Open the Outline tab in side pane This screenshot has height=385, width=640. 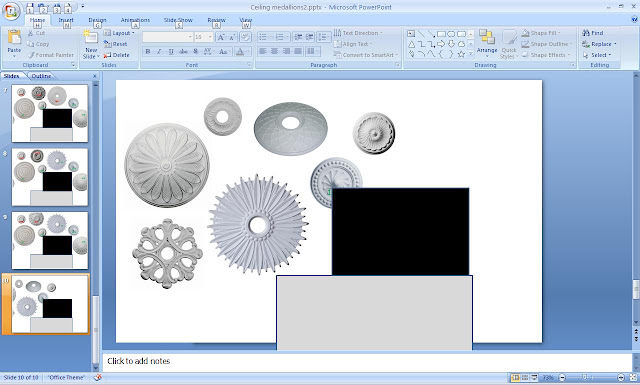(41, 76)
